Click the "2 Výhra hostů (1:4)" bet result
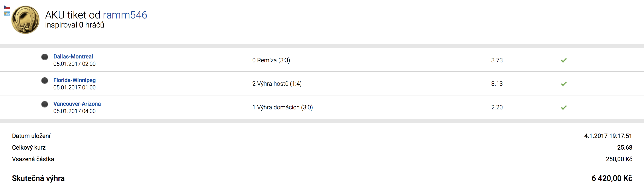The height and width of the screenshot is (190, 644). [277, 84]
